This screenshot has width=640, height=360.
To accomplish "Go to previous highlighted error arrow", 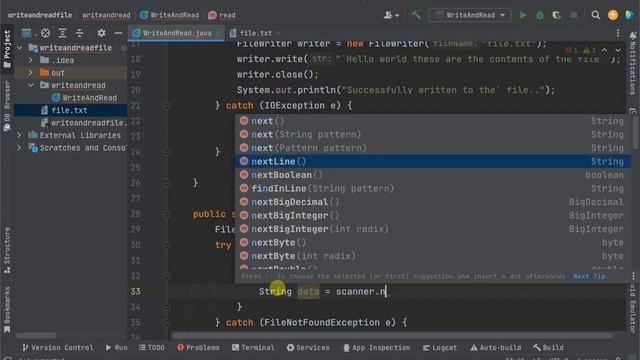I will (x=604, y=50).
